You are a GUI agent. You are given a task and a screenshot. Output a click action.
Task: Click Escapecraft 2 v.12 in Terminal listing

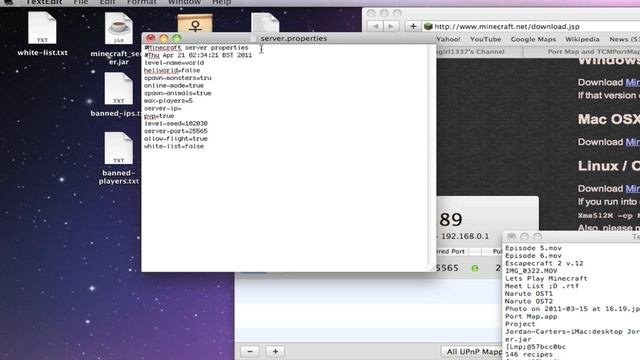coord(544,263)
